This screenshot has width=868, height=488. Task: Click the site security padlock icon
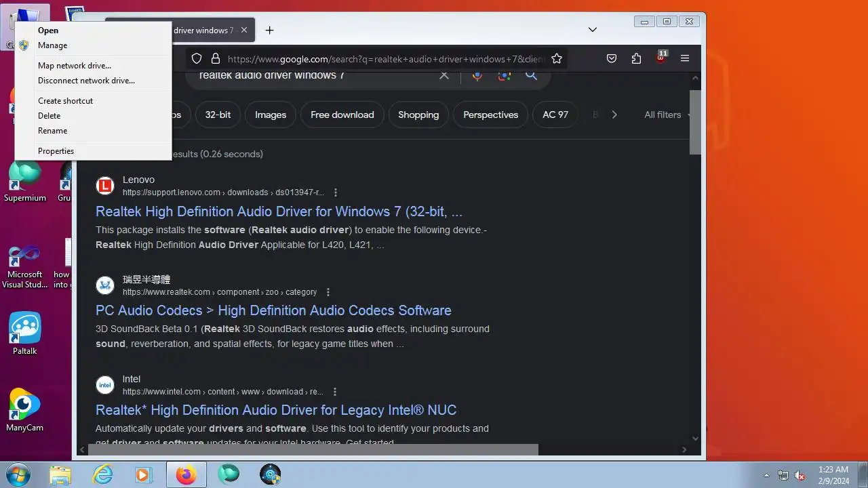coord(216,59)
